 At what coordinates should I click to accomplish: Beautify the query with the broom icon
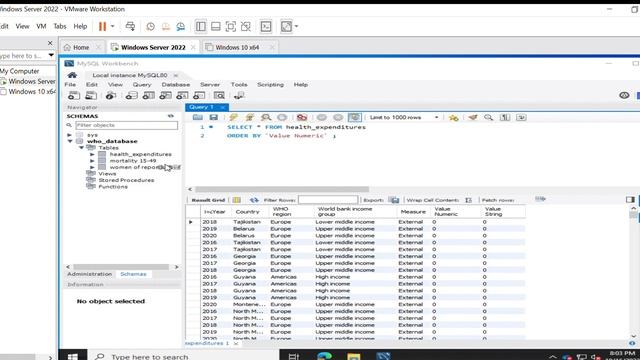pyautogui.click(x=473, y=118)
